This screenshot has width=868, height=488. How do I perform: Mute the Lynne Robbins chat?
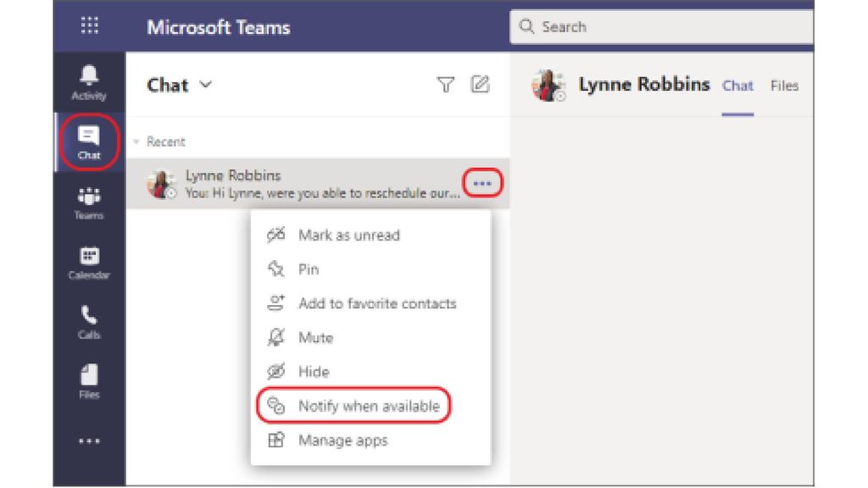coord(315,337)
